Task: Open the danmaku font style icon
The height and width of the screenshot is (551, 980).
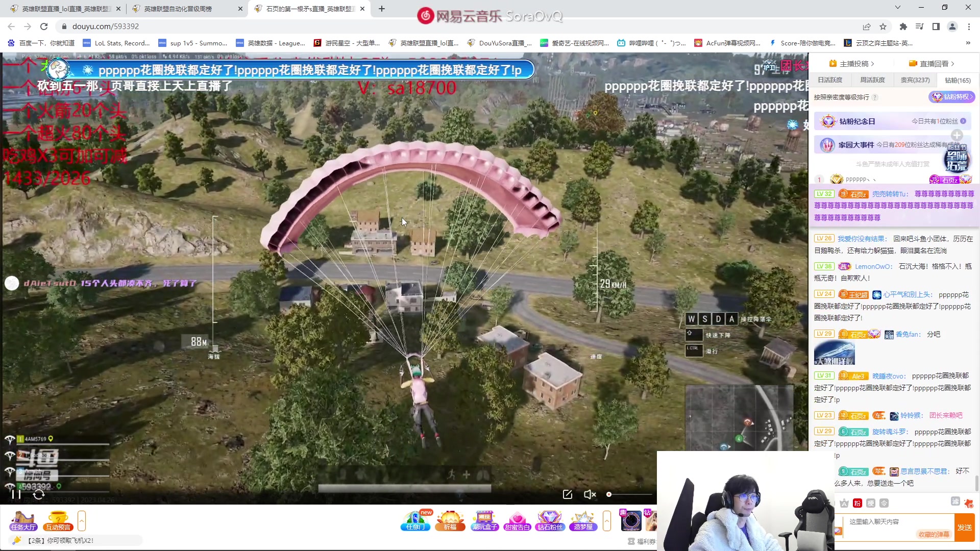Action: [x=844, y=504]
